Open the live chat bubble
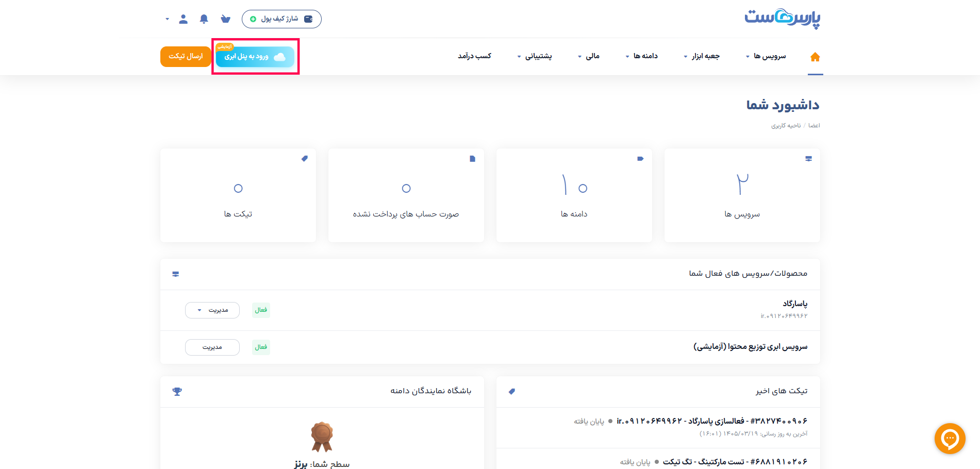Image resolution: width=980 pixels, height=469 pixels. point(950,439)
